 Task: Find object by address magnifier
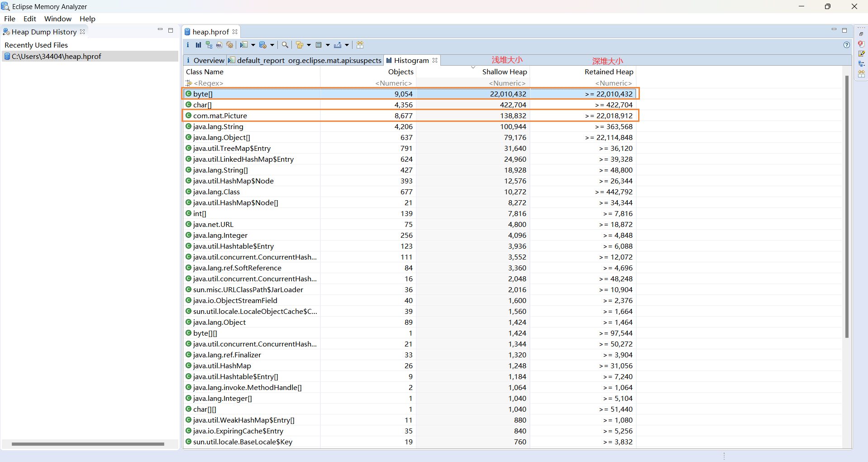(x=285, y=45)
